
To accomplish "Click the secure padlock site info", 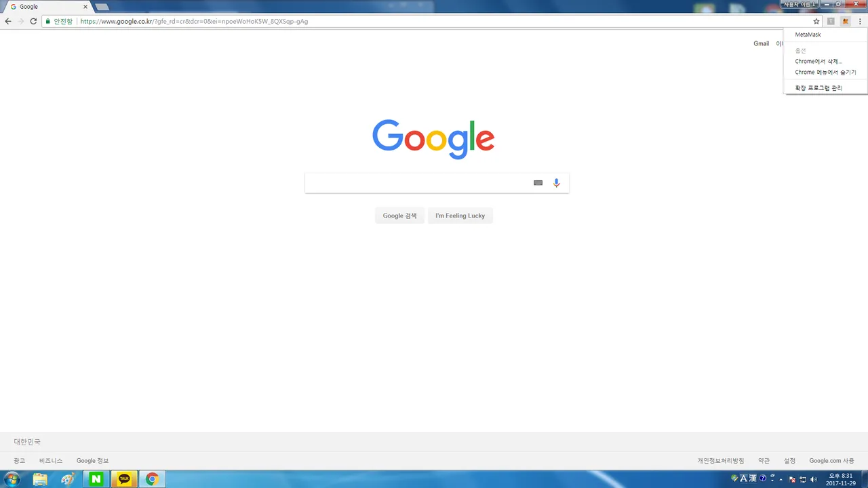I will click(x=48, y=21).
